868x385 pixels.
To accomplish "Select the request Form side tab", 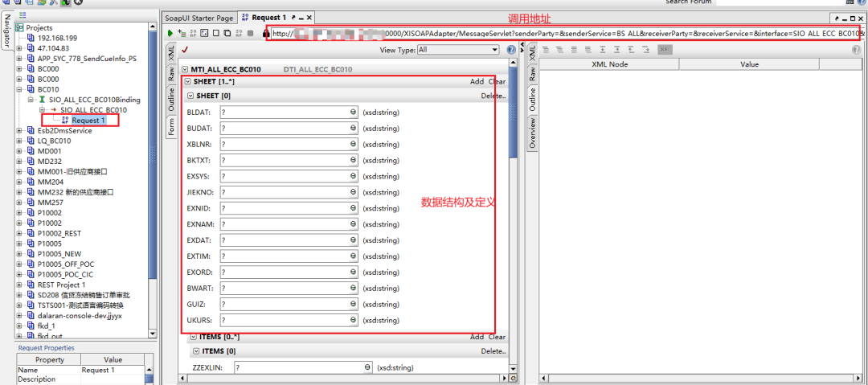I will coord(172,127).
